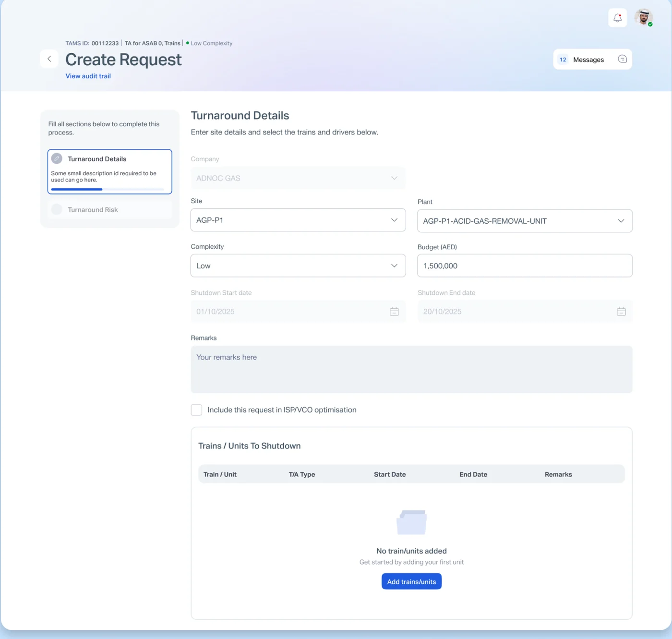This screenshot has height=639, width=672.
Task: Open the Messages button
Action: click(x=592, y=60)
